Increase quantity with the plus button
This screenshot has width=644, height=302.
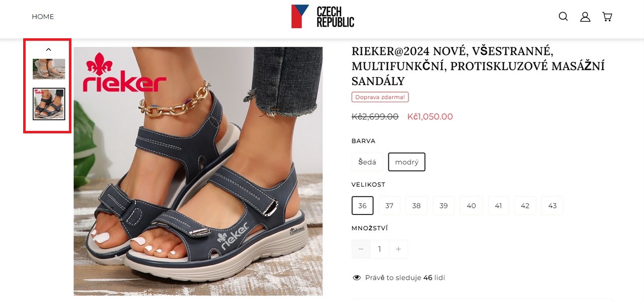(x=398, y=249)
